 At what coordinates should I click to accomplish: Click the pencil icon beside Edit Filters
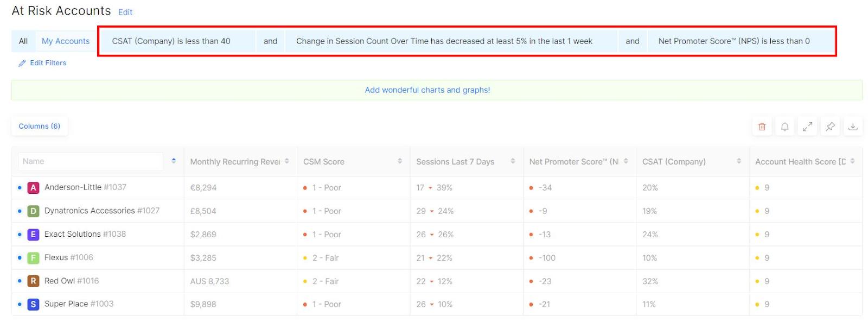(x=22, y=63)
